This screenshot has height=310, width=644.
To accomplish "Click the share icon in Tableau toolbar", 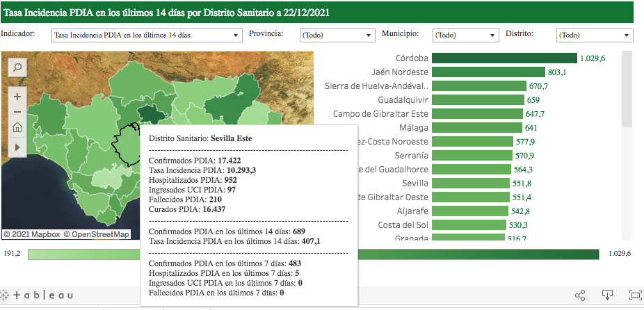I will click(x=580, y=295).
